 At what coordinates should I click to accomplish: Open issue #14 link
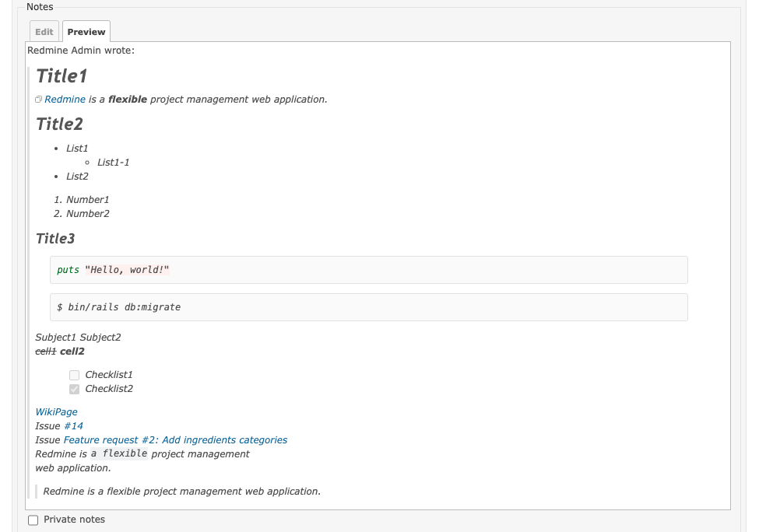(74, 425)
